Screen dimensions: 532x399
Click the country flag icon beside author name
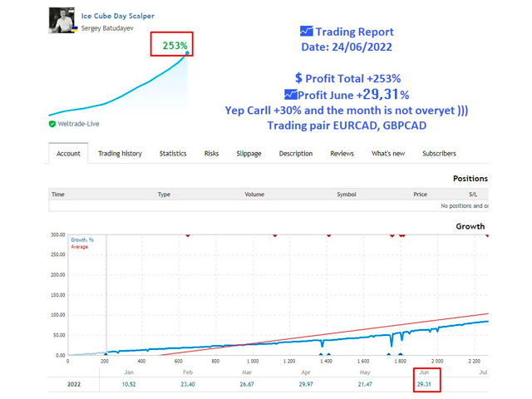point(75,29)
